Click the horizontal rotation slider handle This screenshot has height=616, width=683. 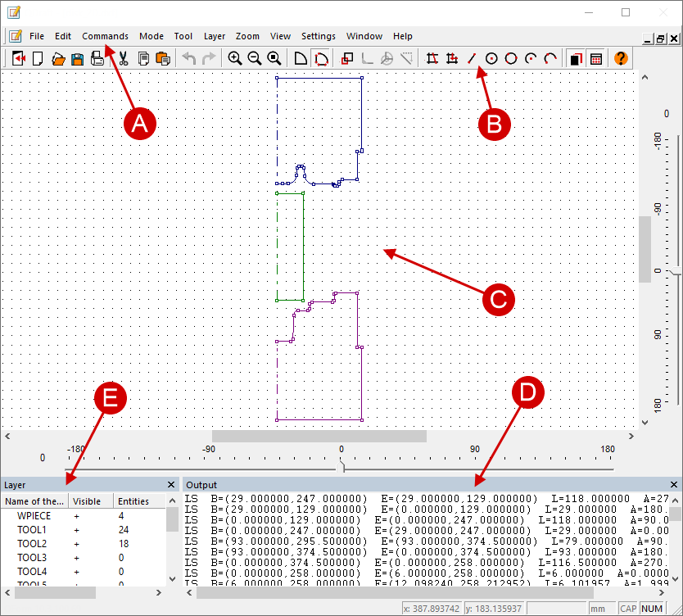341,467
